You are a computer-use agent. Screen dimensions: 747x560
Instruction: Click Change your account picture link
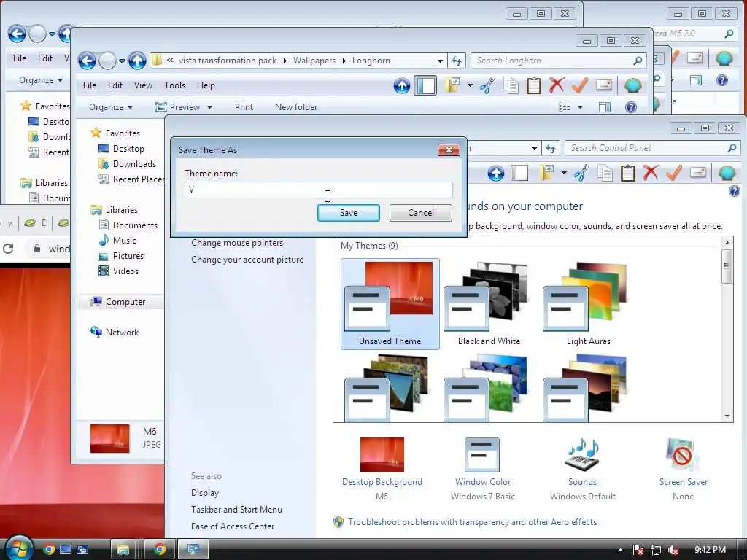[x=247, y=260]
